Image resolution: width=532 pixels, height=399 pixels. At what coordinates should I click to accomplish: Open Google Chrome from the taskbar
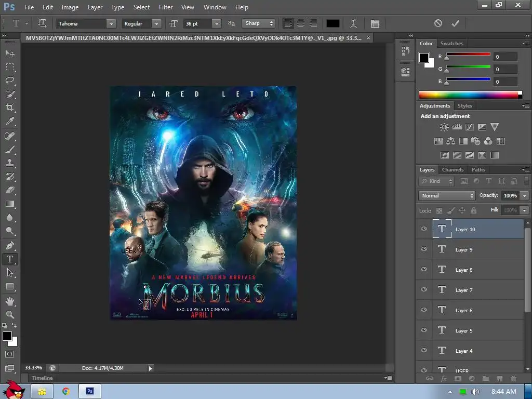(x=66, y=391)
